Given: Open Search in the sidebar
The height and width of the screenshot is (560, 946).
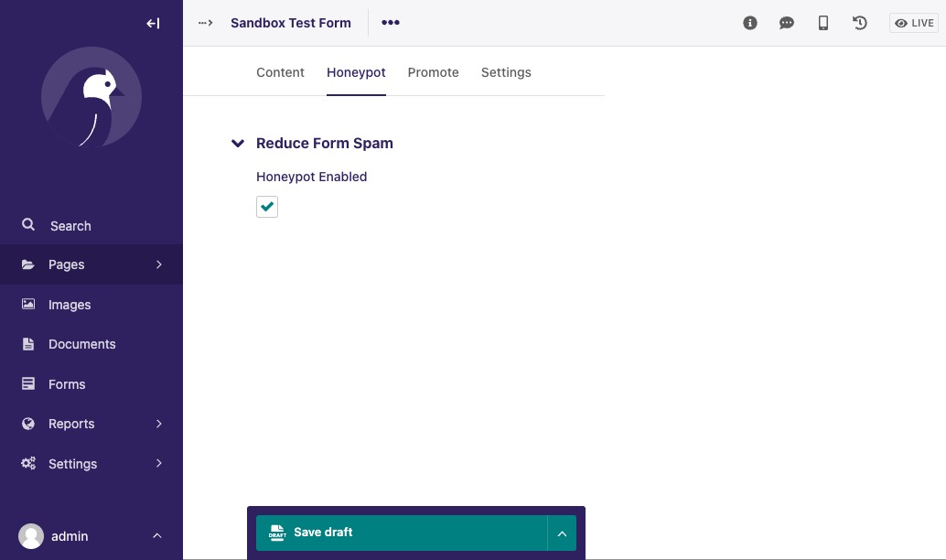Looking at the screenshot, I should point(91,226).
